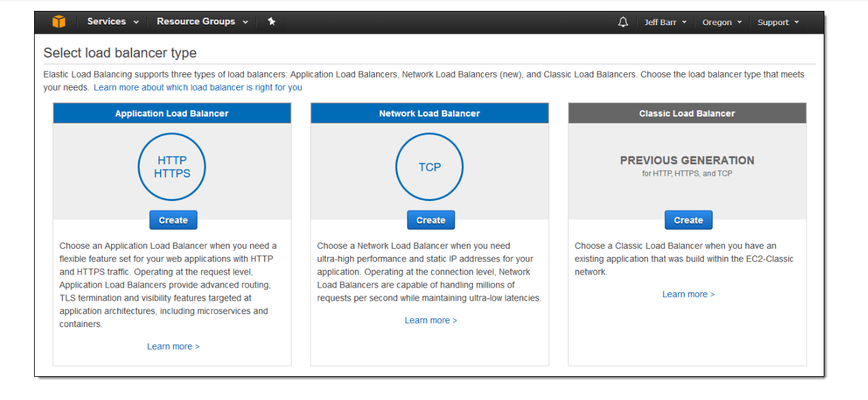Click the PREVIOUS GENERATION label

tap(687, 161)
